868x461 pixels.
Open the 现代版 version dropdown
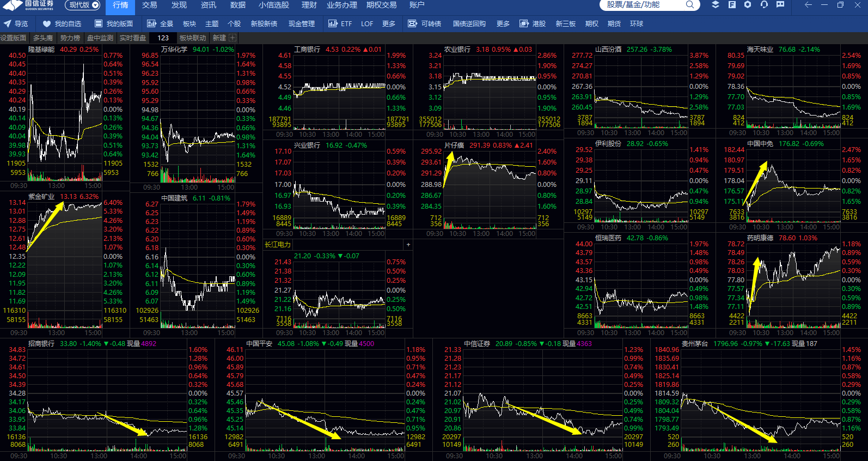click(83, 5)
